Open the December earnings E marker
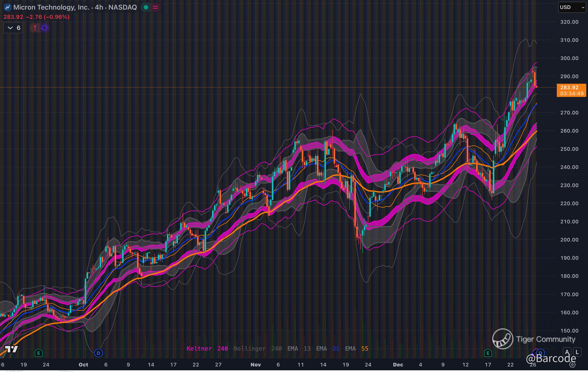This screenshot has width=588, height=372. click(488, 353)
